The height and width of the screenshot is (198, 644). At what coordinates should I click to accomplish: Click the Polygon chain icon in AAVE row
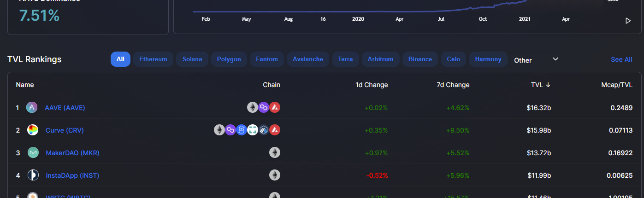click(x=264, y=108)
